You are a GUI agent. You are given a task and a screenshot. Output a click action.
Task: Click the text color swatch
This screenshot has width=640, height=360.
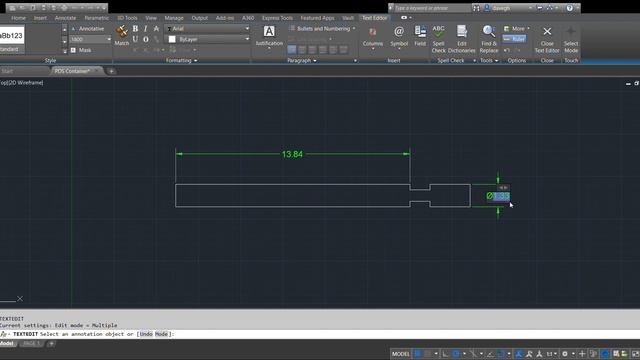[172, 39]
